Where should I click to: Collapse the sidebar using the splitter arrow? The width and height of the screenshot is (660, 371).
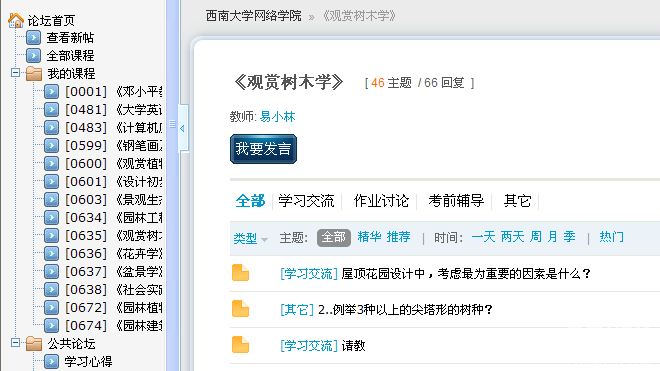(x=182, y=128)
